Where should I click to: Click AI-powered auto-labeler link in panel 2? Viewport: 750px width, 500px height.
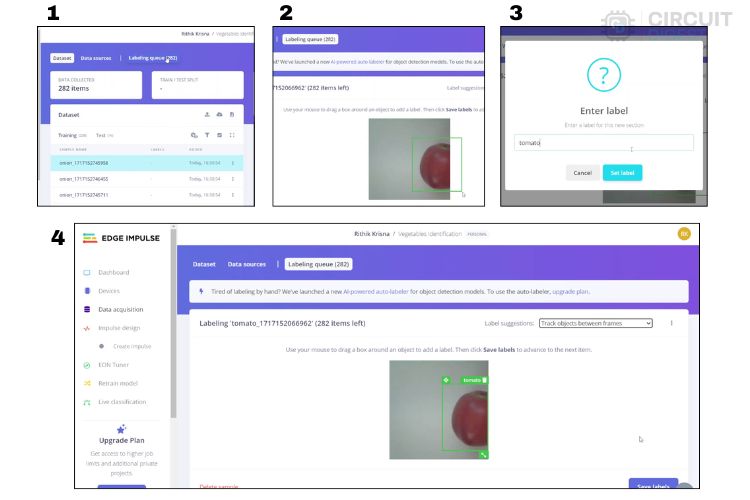coord(357,62)
